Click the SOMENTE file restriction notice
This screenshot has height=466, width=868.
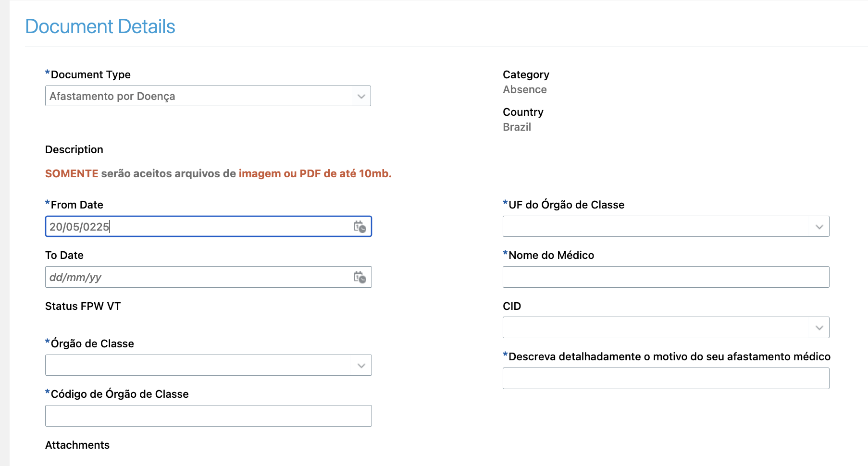pos(218,173)
